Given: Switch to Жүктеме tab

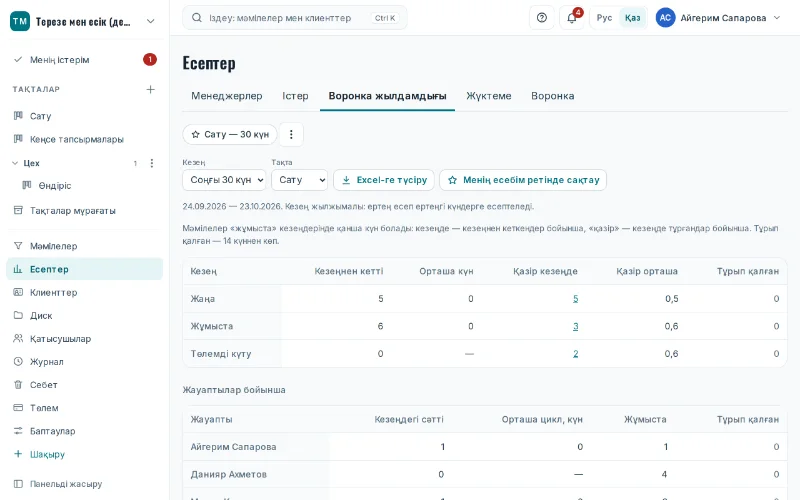Looking at the screenshot, I should pos(489,96).
